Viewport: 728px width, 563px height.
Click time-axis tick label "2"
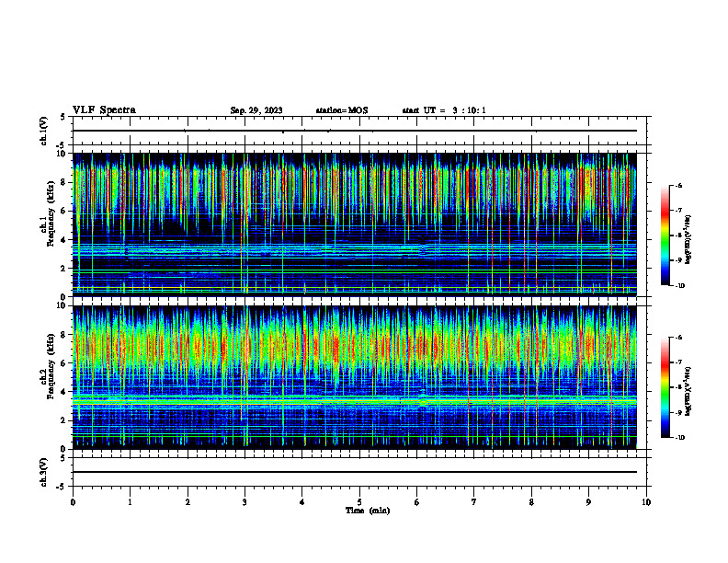188,502
